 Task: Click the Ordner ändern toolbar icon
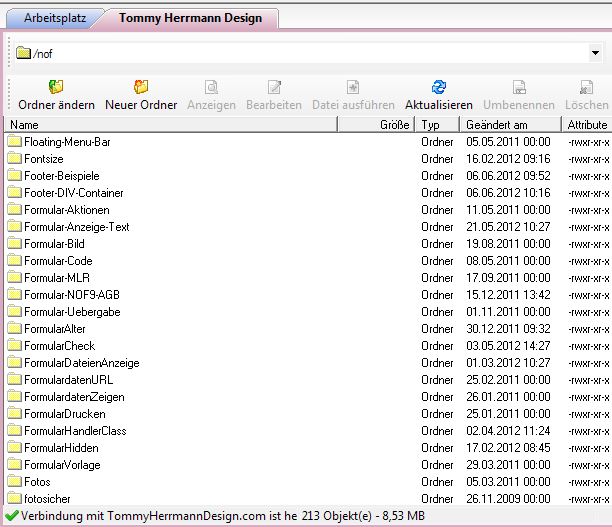(56, 88)
